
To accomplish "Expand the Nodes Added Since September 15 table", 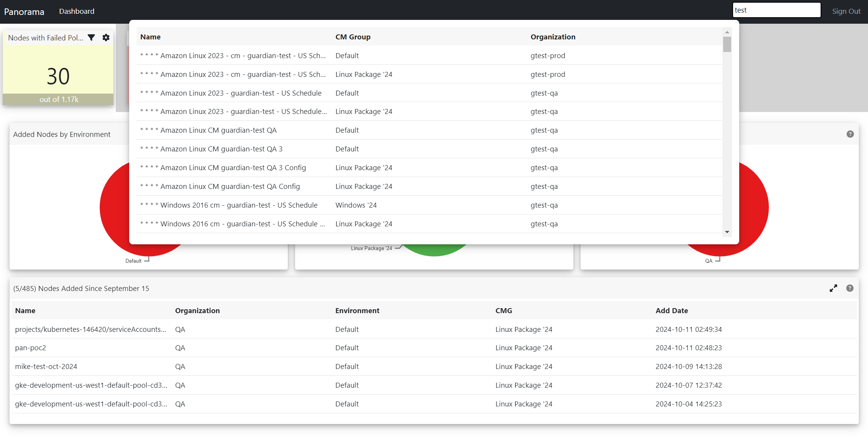I will click(x=833, y=288).
